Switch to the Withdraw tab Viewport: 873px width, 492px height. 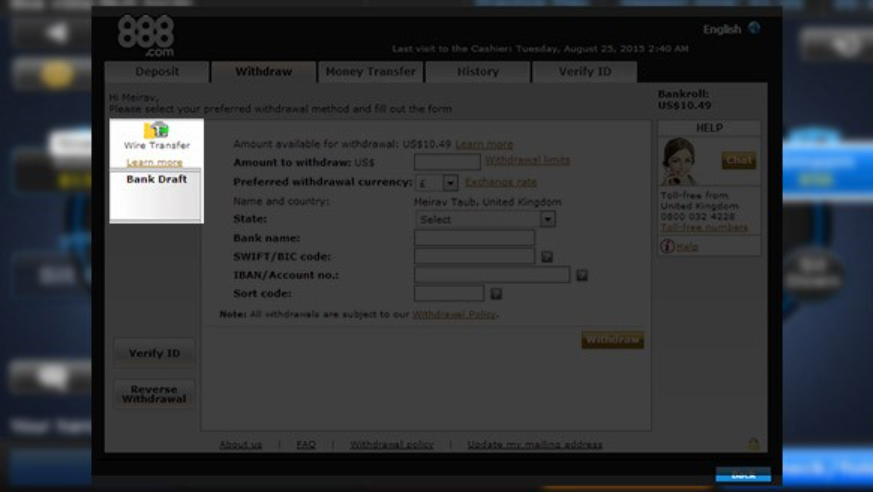pos(263,72)
